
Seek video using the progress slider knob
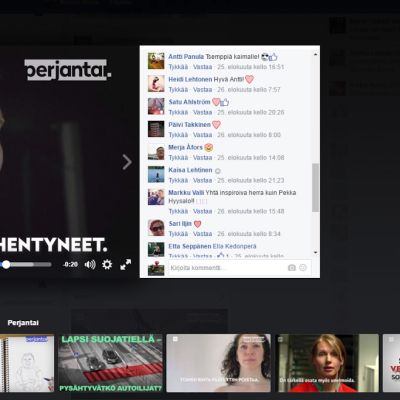6,265
